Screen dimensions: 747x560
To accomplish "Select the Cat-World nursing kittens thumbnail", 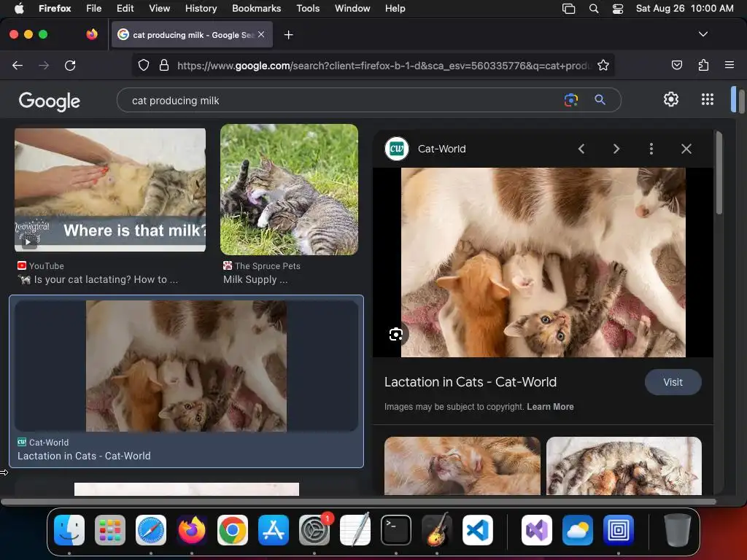I will [x=186, y=366].
